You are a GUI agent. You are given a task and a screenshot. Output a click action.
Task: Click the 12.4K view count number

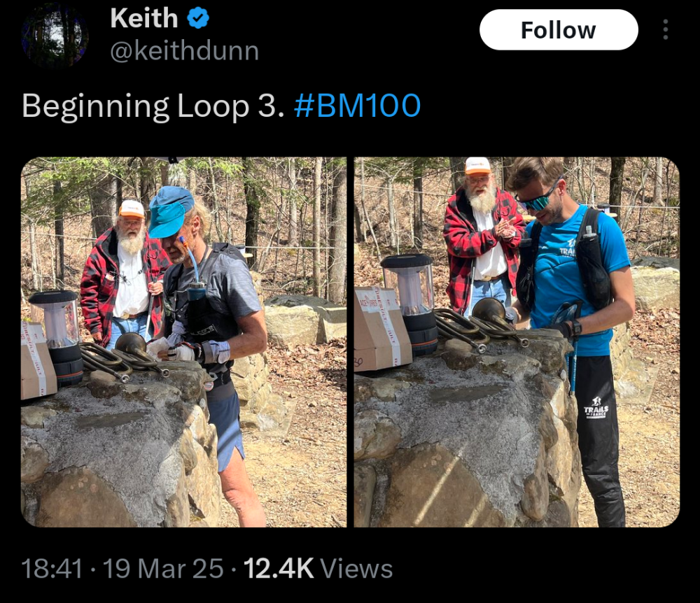point(279,568)
